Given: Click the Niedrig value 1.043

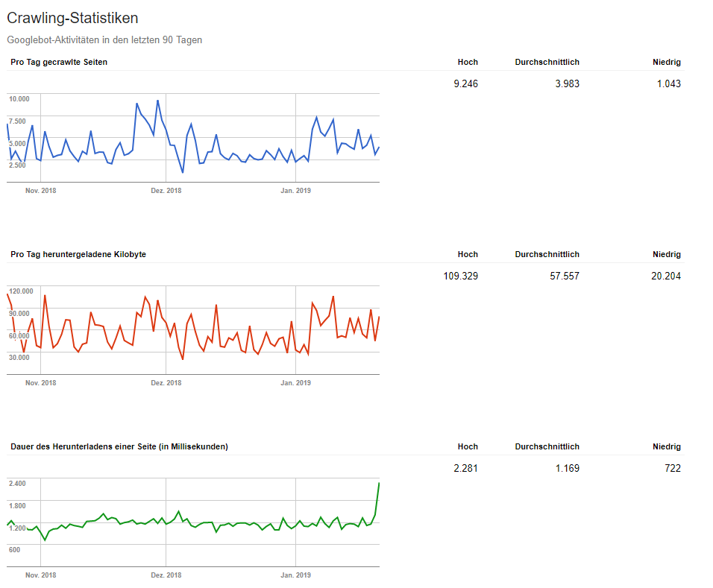Looking at the screenshot, I should point(670,83).
